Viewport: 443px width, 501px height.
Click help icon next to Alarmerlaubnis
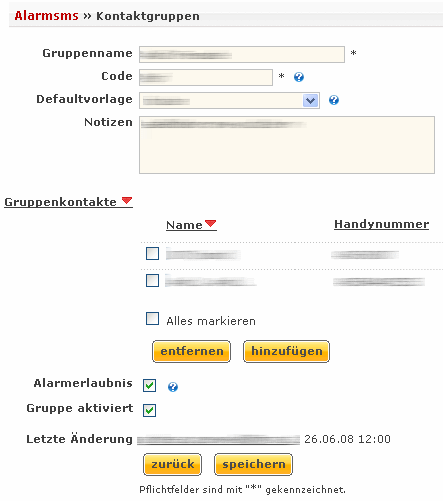(x=173, y=387)
